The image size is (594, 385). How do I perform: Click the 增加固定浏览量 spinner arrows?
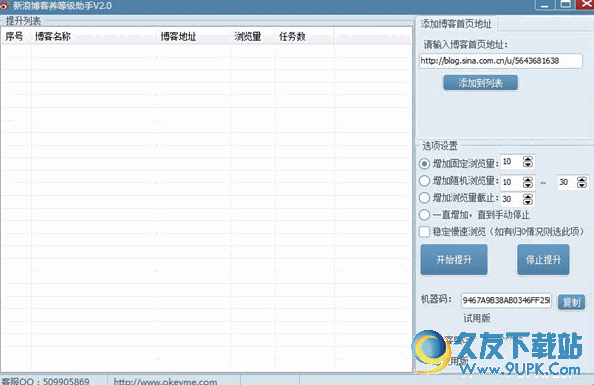528,162
